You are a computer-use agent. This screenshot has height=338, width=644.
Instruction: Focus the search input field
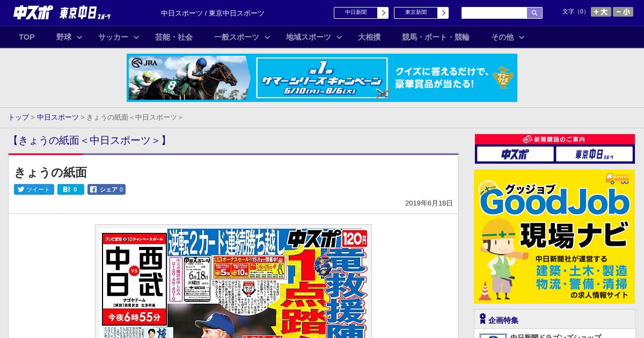pyautogui.click(x=494, y=13)
